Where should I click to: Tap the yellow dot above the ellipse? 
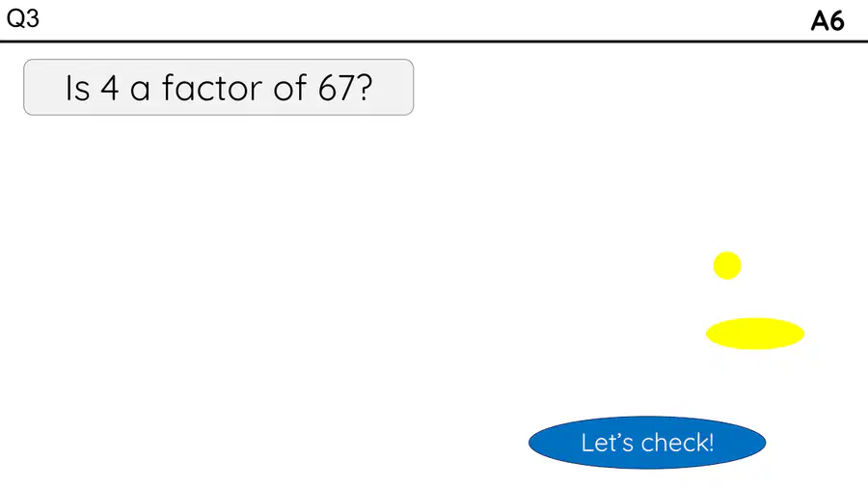727,265
